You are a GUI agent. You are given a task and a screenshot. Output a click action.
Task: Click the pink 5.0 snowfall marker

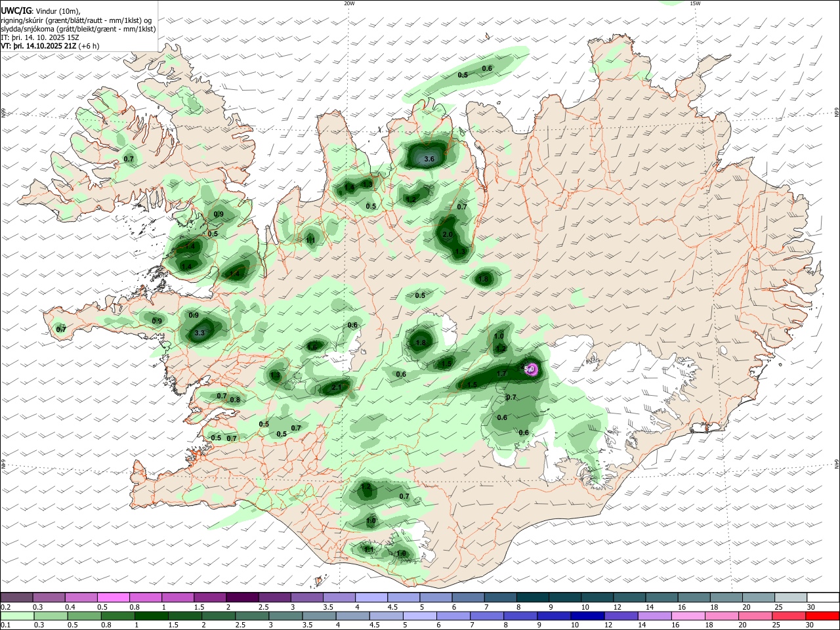click(530, 369)
